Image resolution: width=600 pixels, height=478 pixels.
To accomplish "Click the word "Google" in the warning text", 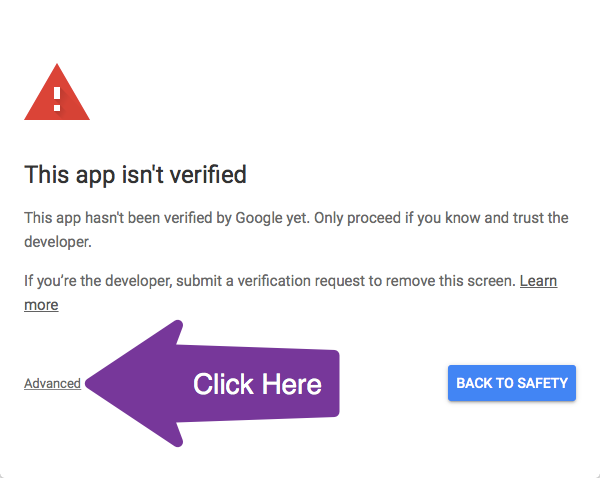I will coord(261,217).
